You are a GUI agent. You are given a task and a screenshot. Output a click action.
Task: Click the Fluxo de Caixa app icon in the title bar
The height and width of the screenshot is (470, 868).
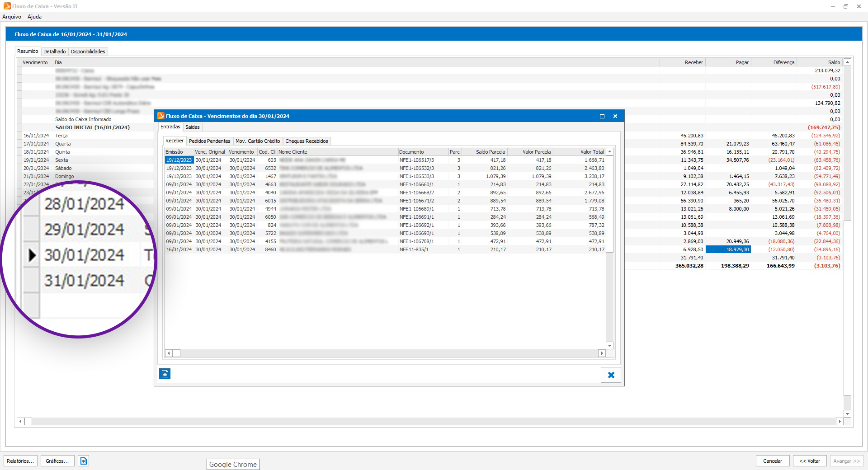[7, 6]
